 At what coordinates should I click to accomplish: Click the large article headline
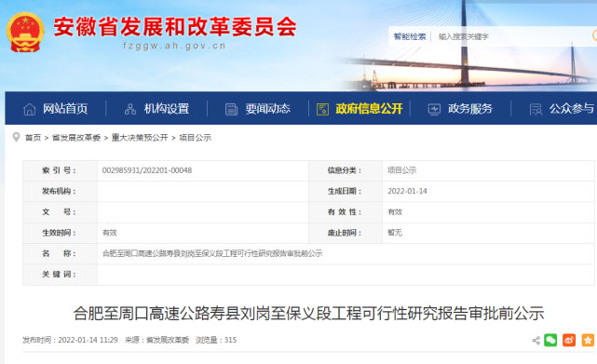pos(308,314)
